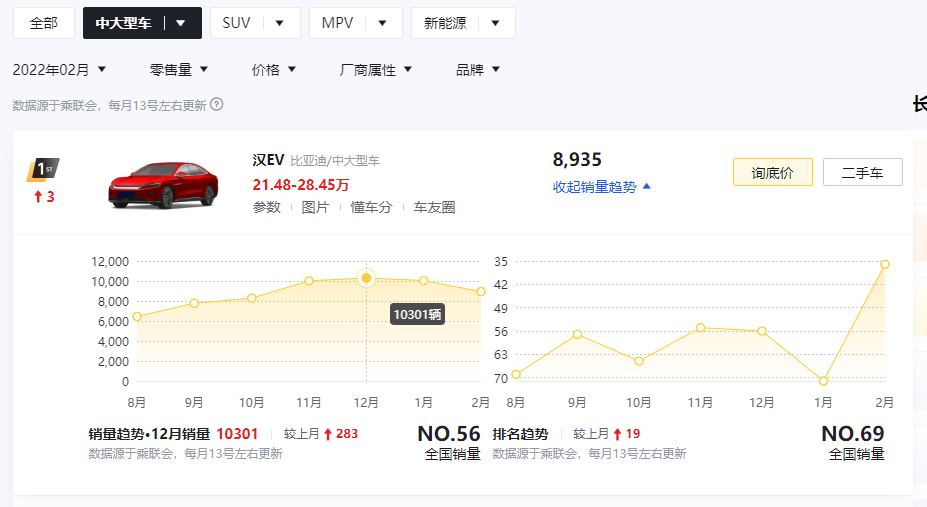Click the 10301辆 chart tooltip
Screen dimensions: 927x507
tap(417, 314)
